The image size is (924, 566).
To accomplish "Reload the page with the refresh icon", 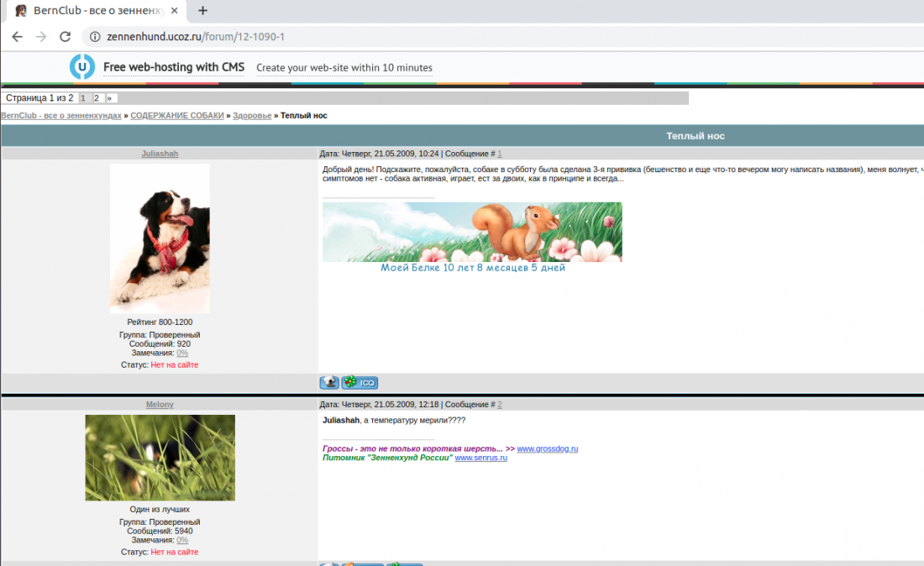I will point(65,36).
